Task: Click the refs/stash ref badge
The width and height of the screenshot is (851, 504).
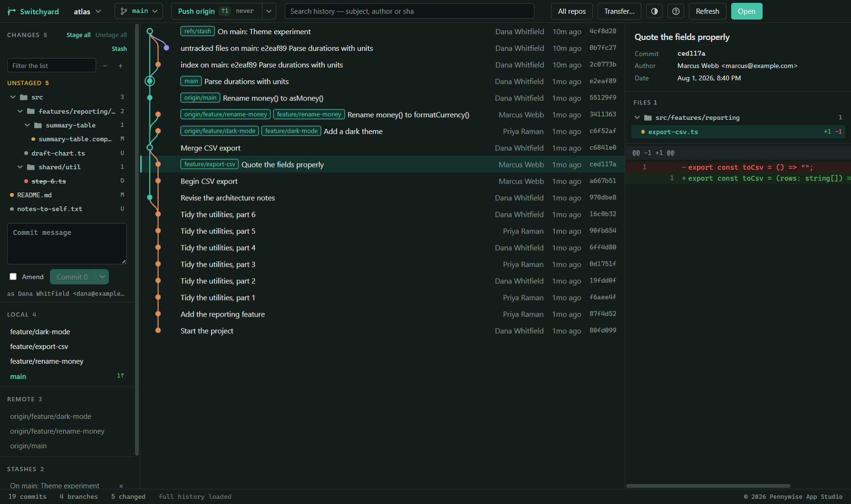Action: pyautogui.click(x=197, y=31)
